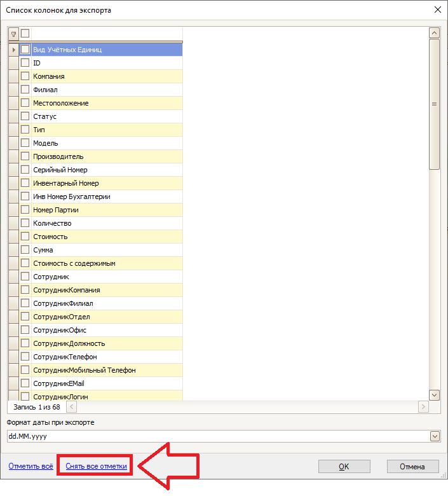
Task: Click the horizontal scroll right arrow
Action: click(x=423, y=407)
